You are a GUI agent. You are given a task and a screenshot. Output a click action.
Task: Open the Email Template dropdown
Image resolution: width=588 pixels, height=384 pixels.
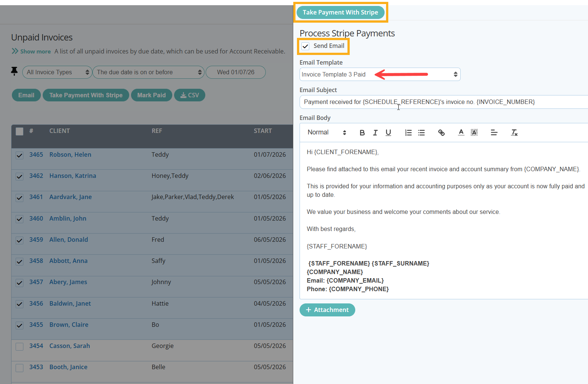[380, 74]
